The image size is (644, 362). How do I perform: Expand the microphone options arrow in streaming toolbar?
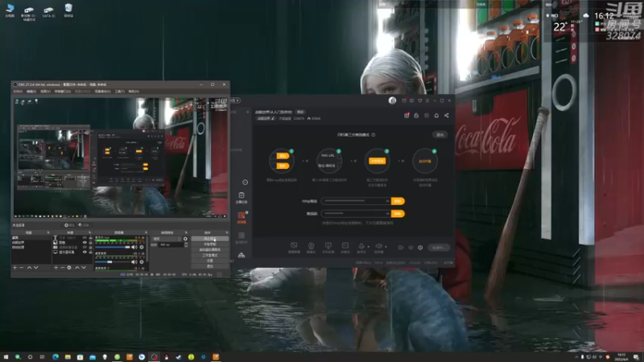pyautogui.click(x=369, y=247)
